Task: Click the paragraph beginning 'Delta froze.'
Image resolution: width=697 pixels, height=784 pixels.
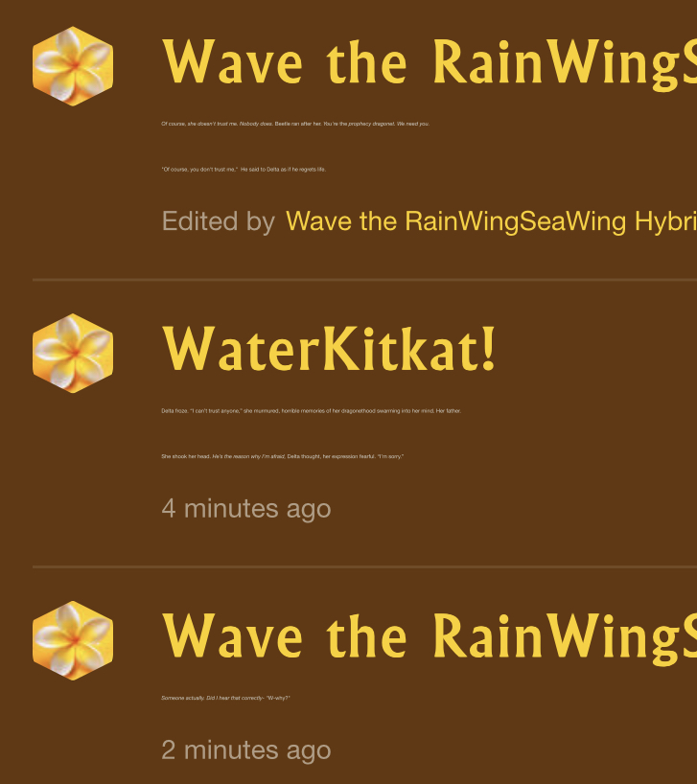Action: [x=311, y=411]
